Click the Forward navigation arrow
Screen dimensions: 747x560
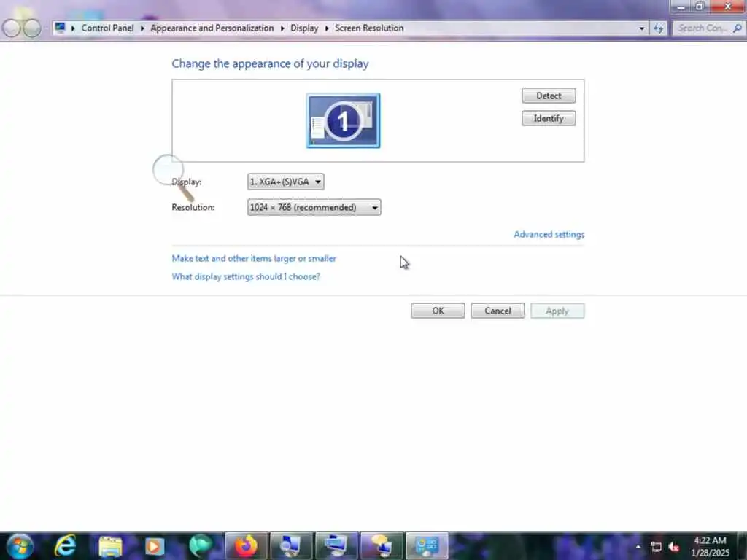tap(32, 28)
